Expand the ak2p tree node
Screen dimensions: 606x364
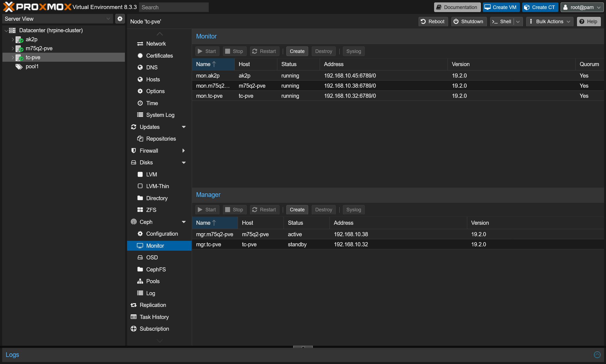[x=13, y=40]
